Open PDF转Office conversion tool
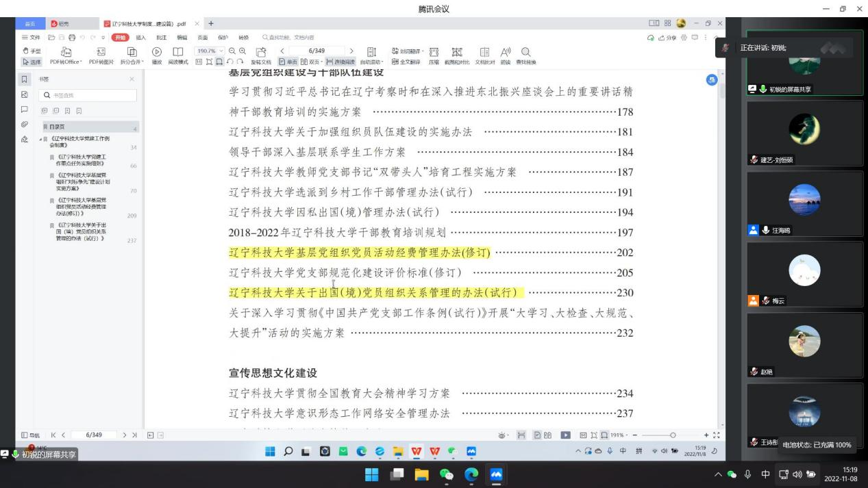Screen dimensions: 868x488 tap(66, 56)
